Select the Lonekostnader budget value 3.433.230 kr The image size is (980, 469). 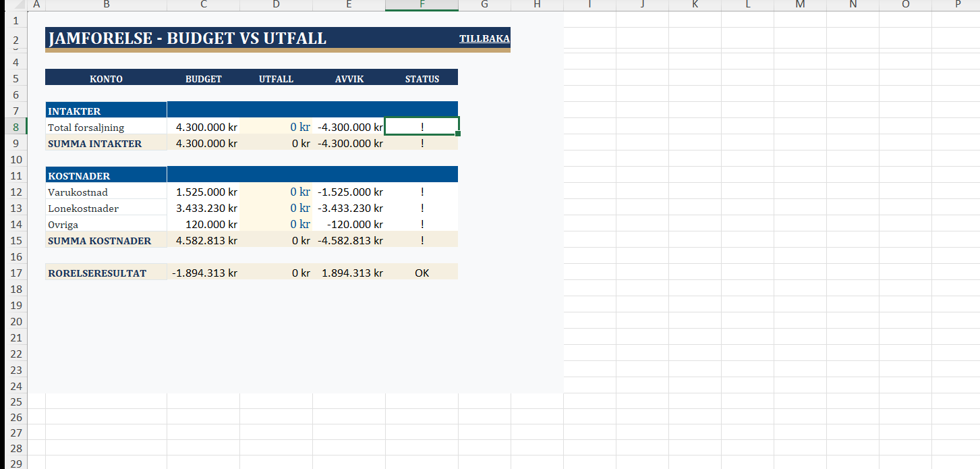click(204, 208)
